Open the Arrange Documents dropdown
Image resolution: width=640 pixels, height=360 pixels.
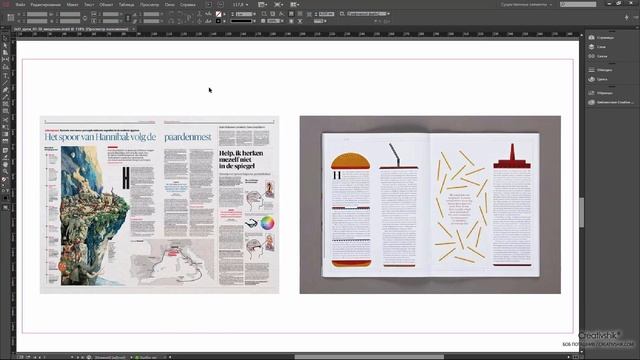click(295, 5)
